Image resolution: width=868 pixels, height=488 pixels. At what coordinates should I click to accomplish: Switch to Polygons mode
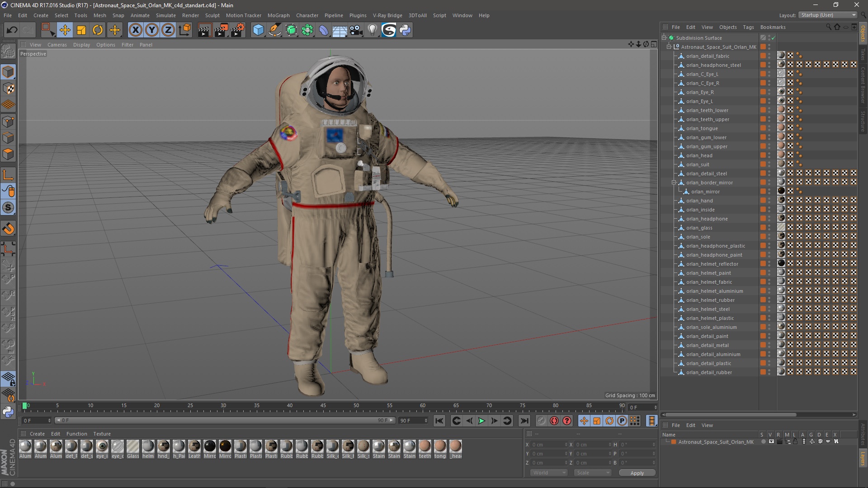click(x=8, y=154)
